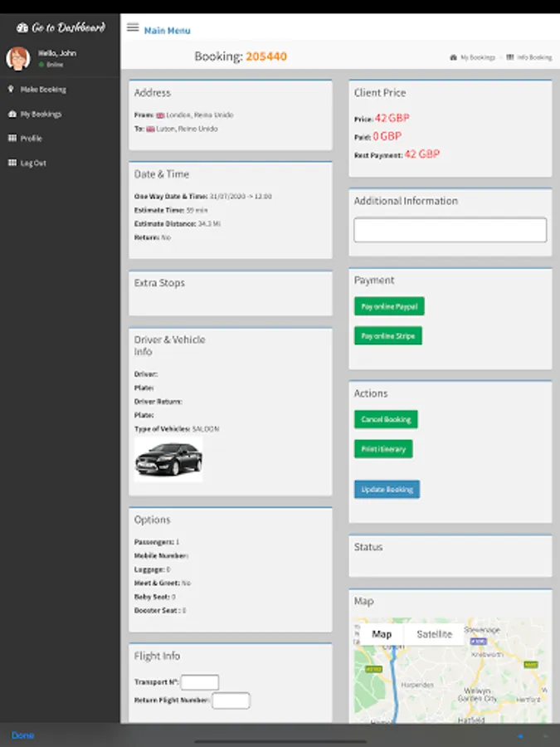Click the Baby Seat row

(x=155, y=597)
